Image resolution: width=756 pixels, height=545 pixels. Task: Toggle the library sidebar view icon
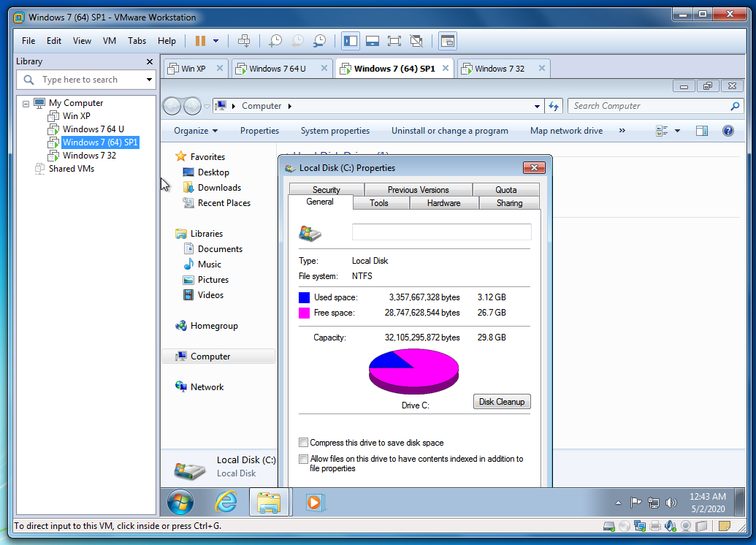[x=351, y=41]
